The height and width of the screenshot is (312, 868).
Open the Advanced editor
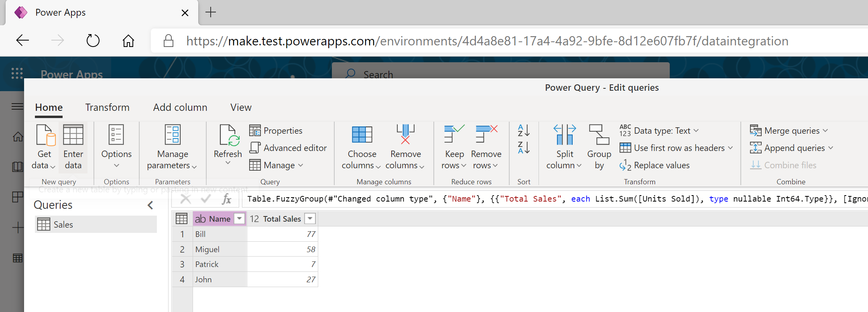[x=288, y=148]
